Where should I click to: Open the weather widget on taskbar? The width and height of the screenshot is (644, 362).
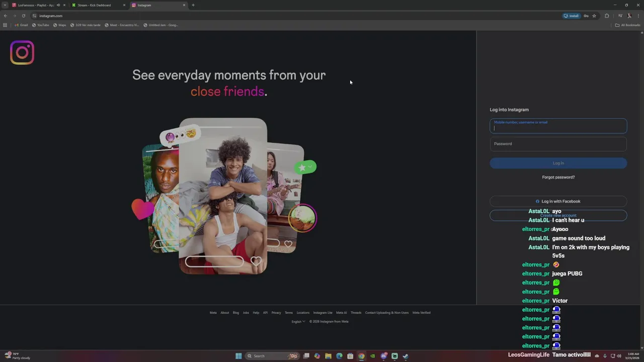click(18, 356)
